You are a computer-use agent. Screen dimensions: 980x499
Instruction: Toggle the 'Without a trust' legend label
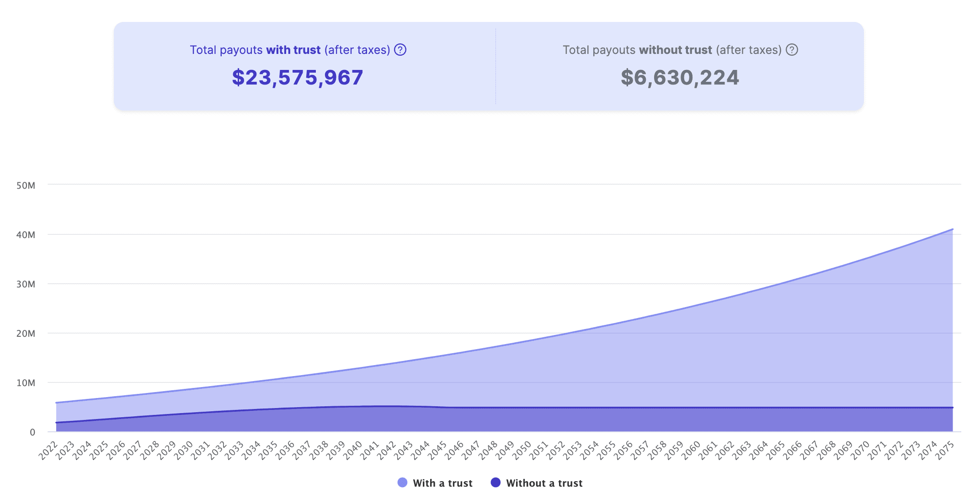point(544,483)
